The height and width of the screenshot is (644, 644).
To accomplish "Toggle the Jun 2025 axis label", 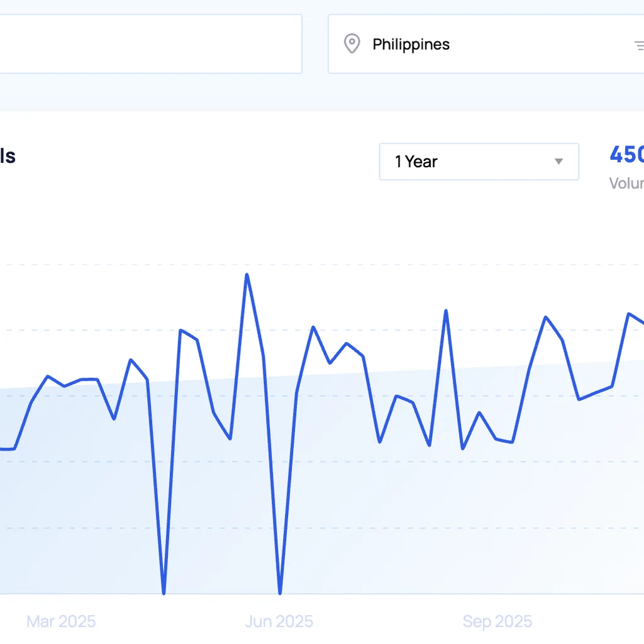I will point(279,621).
